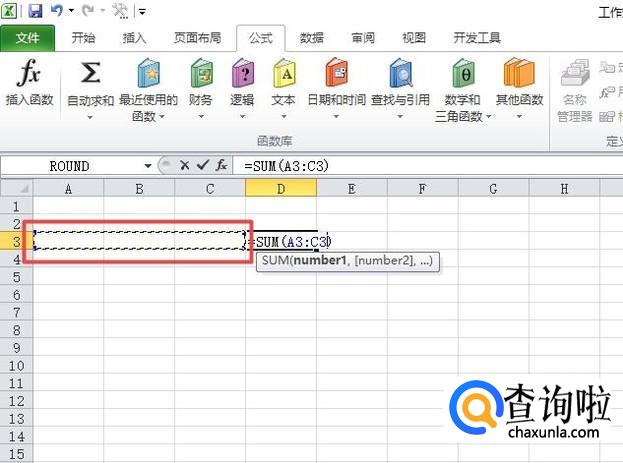Open the Logical functions book icon

pyautogui.click(x=242, y=73)
